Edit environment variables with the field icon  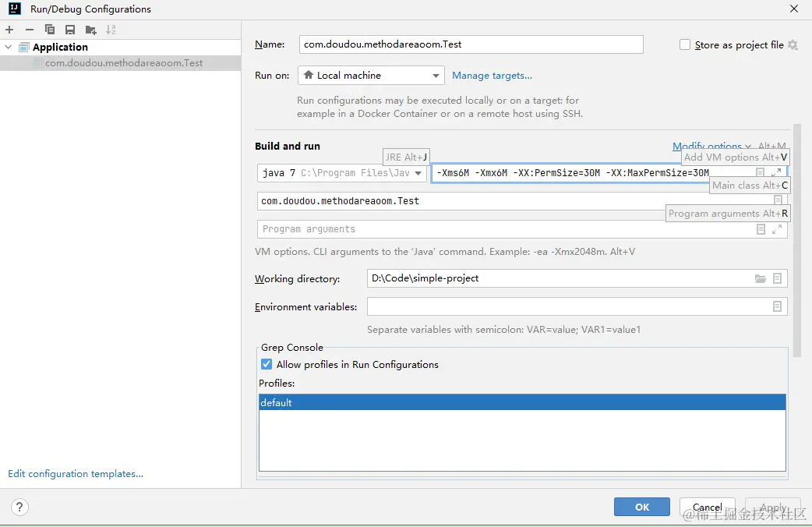tap(777, 306)
